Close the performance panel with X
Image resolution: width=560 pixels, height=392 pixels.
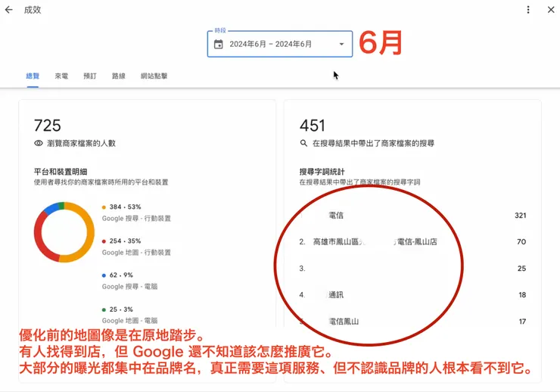pyautogui.click(x=551, y=10)
